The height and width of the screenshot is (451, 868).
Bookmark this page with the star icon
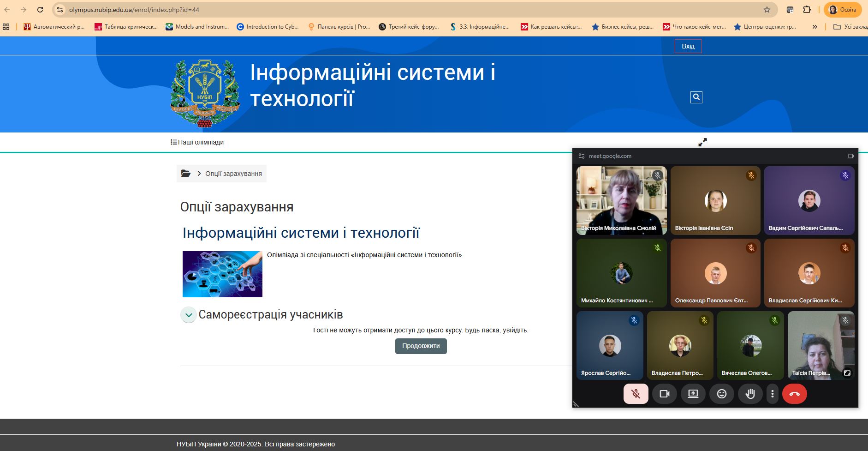click(x=767, y=10)
